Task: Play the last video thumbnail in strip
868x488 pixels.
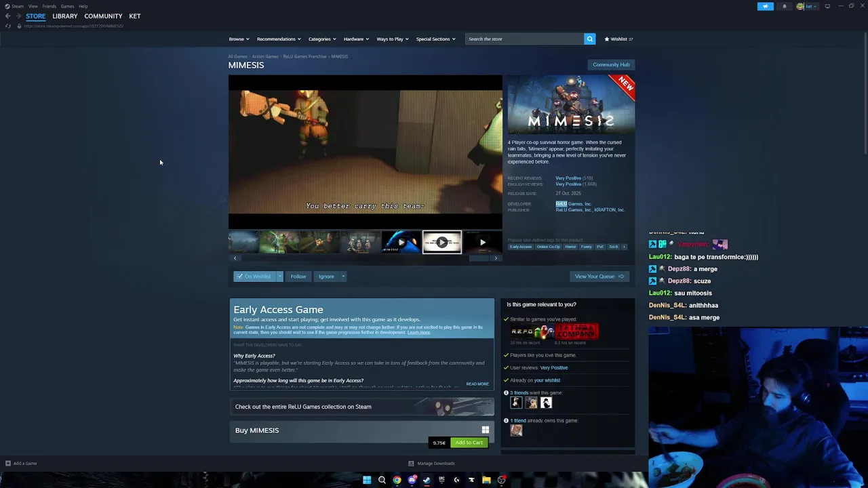Action: point(483,242)
